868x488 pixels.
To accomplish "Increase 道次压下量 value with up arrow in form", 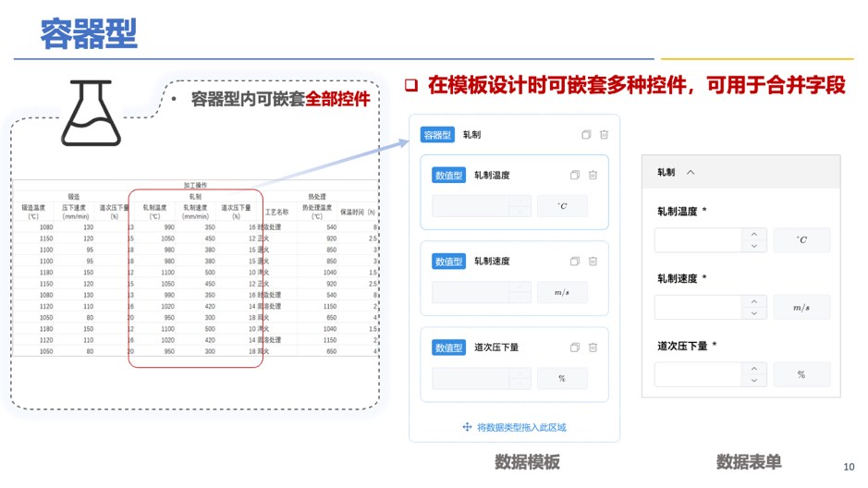I will point(754,369).
